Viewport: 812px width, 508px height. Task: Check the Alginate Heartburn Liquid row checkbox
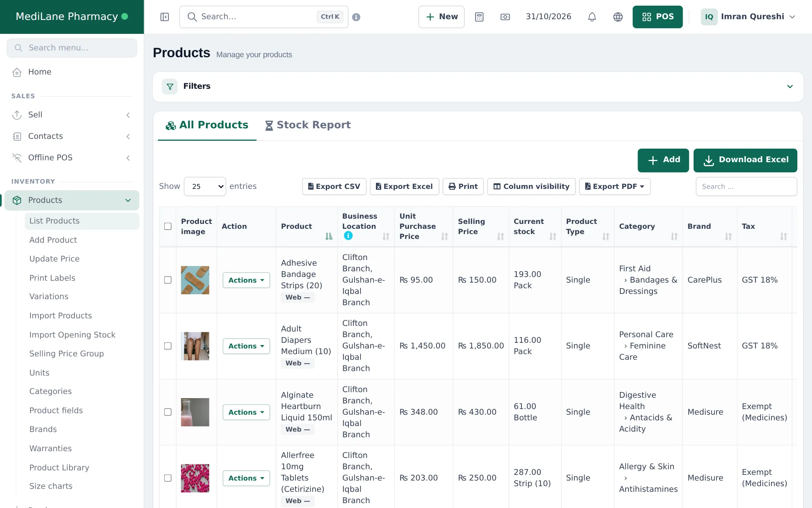(168, 412)
